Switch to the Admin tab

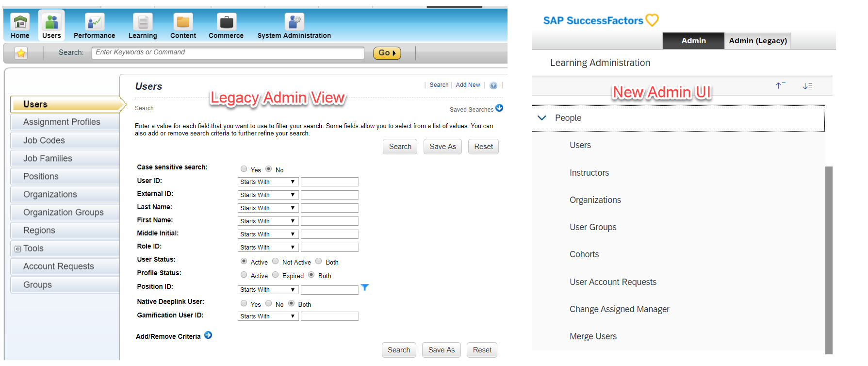pyautogui.click(x=693, y=41)
